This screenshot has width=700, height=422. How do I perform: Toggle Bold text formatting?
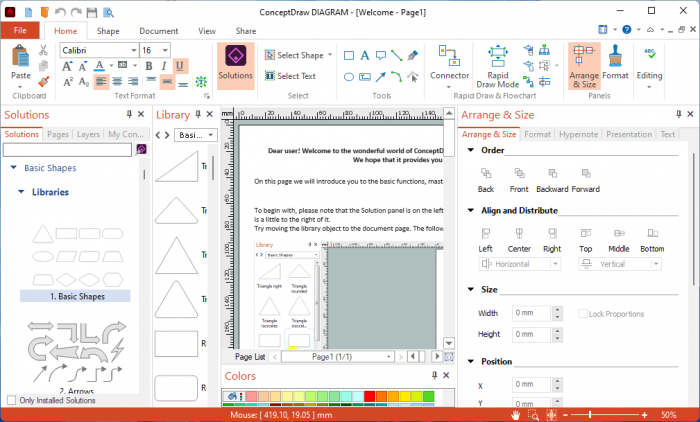tap(148, 66)
